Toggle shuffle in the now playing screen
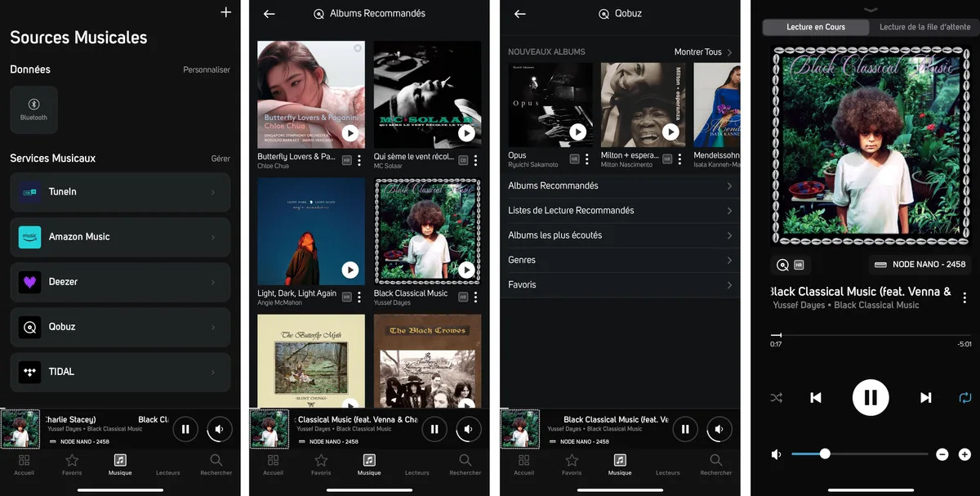The height and width of the screenshot is (496, 980). tap(776, 398)
